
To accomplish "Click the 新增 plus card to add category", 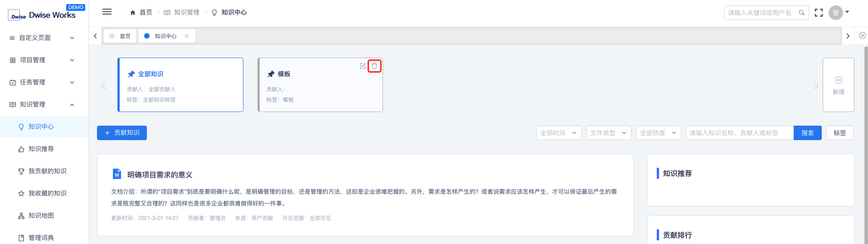I will [839, 85].
